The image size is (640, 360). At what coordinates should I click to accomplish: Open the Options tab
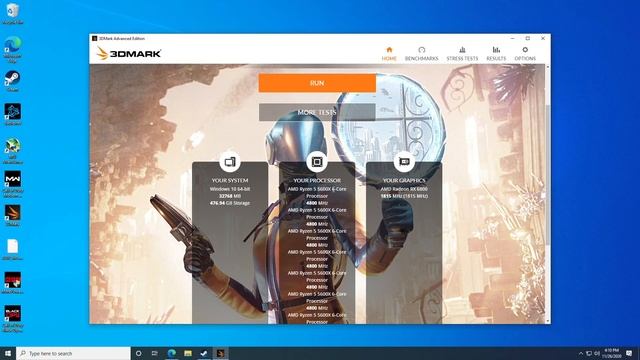pos(525,53)
